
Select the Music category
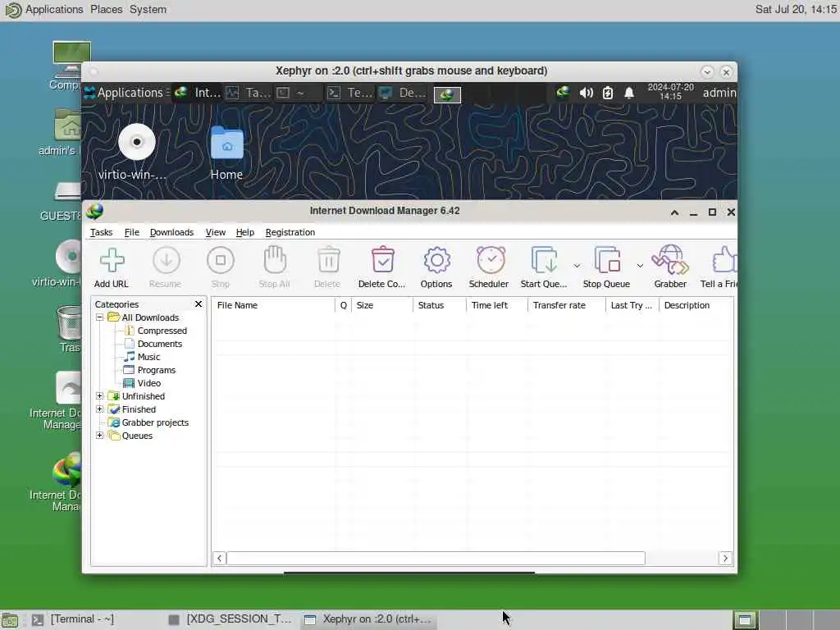coord(148,357)
